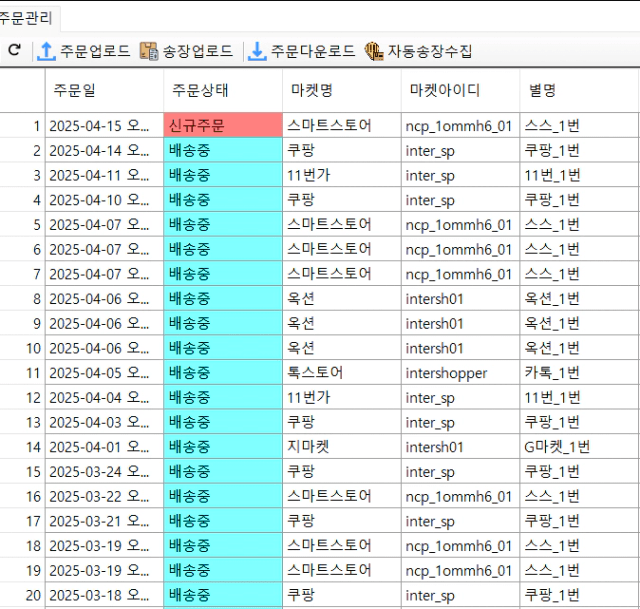
Task: Click the 주문업로드 upload arrow icon
Action: 46,51
